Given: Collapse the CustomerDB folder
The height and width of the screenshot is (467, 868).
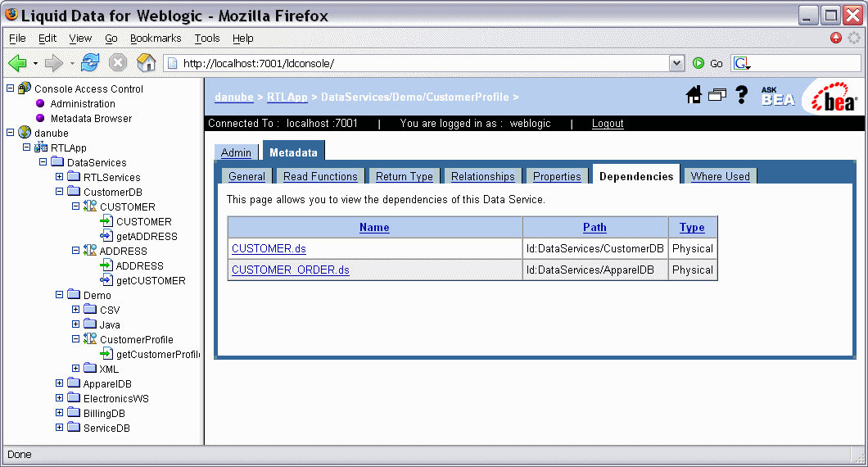Looking at the screenshot, I should pyautogui.click(x=59, y=192).
